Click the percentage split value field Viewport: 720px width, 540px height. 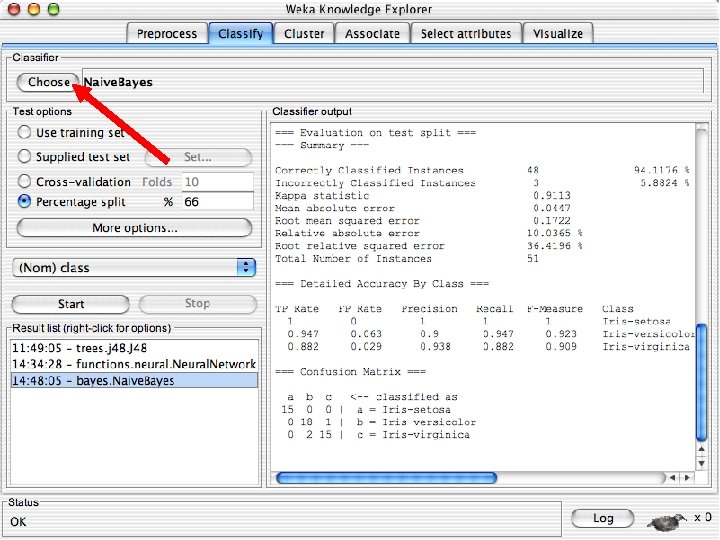click(x=218, y=202)
